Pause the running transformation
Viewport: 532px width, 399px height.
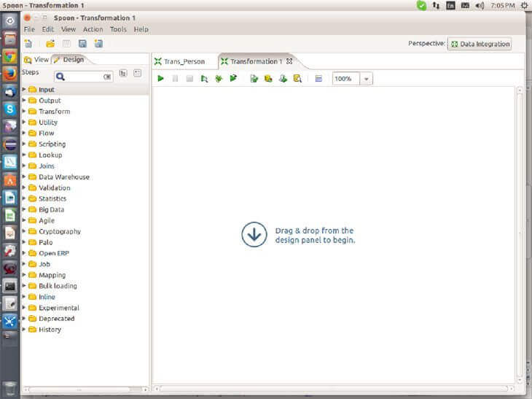175,79
